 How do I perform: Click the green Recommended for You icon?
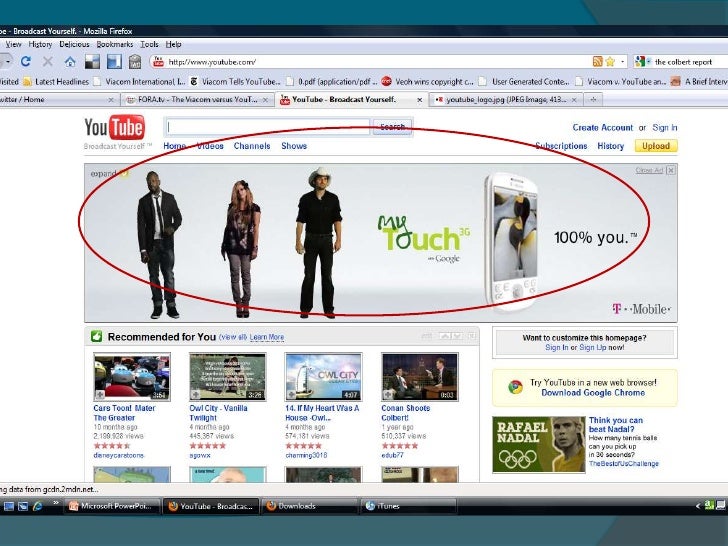97,336
